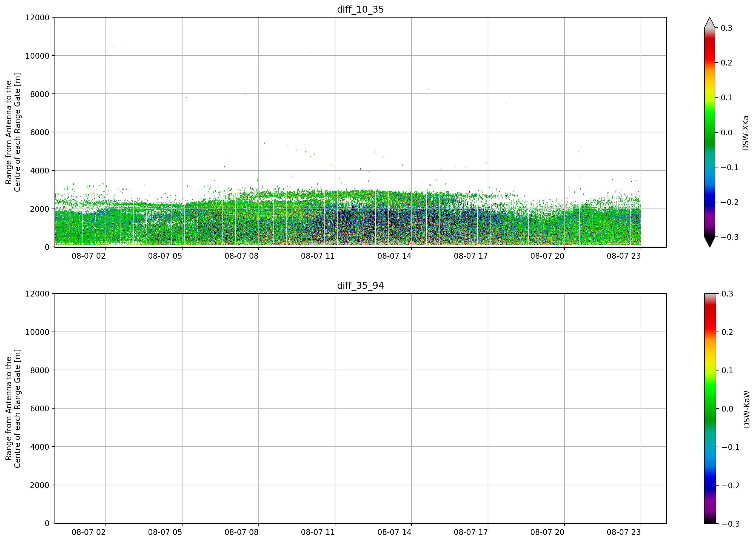Click the 6000 y-axis tick on the bottom plot
Screen dimensions: 756x542
39,408
